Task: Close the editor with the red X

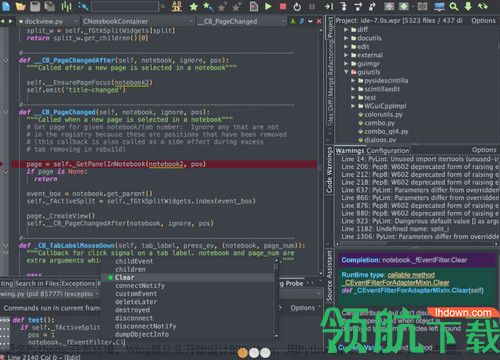Action: pos(319,21)
